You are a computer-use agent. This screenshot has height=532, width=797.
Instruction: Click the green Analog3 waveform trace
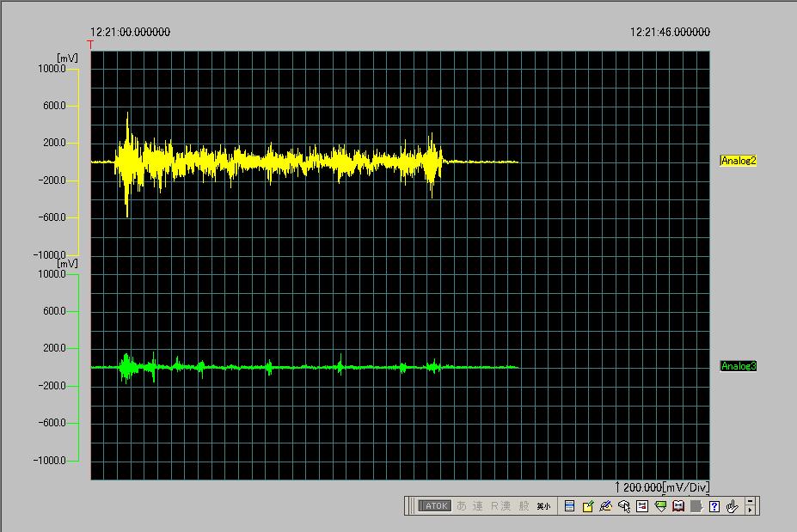pos(305,367)
